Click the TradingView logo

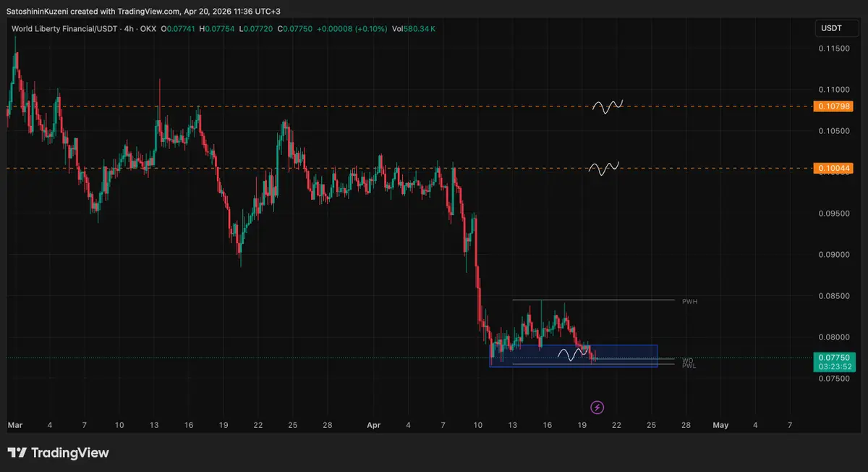pos(59,452)
